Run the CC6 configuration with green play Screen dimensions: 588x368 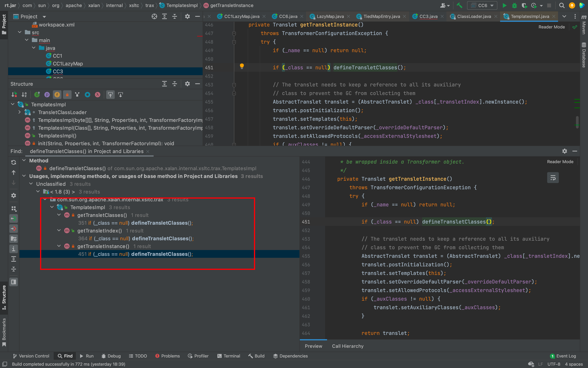[504, 5]
